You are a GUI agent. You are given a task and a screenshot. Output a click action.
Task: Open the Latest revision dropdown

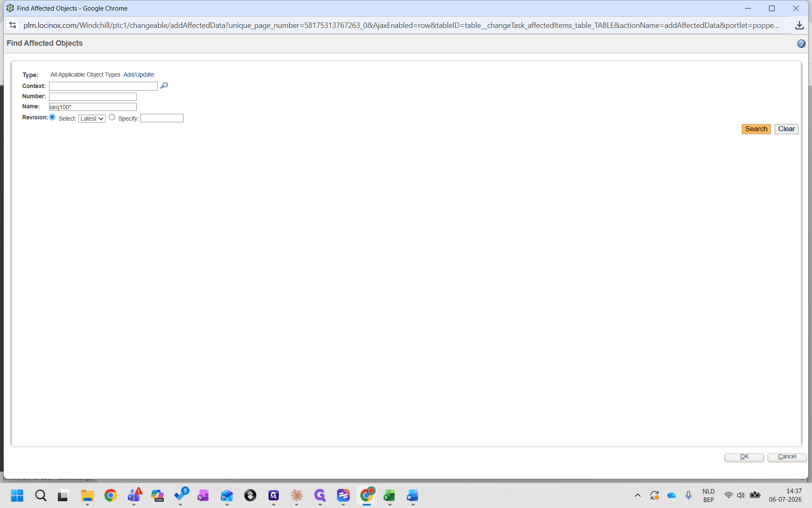click(92, 119)
